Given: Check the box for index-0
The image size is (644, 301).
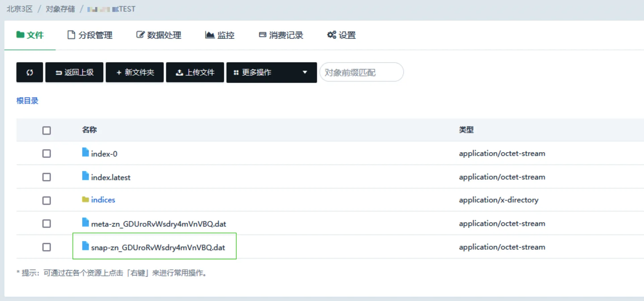Looking at the screenshot, I should tap(47, 154).
